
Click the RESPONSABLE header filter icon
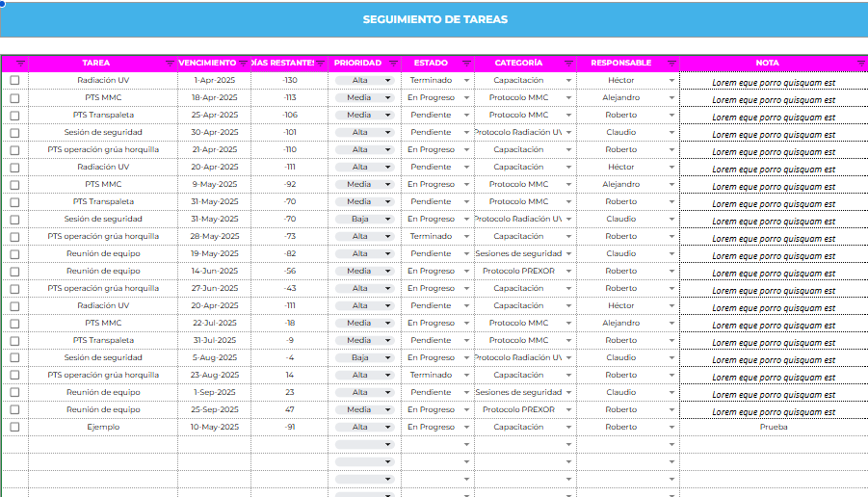click(671, 64)
